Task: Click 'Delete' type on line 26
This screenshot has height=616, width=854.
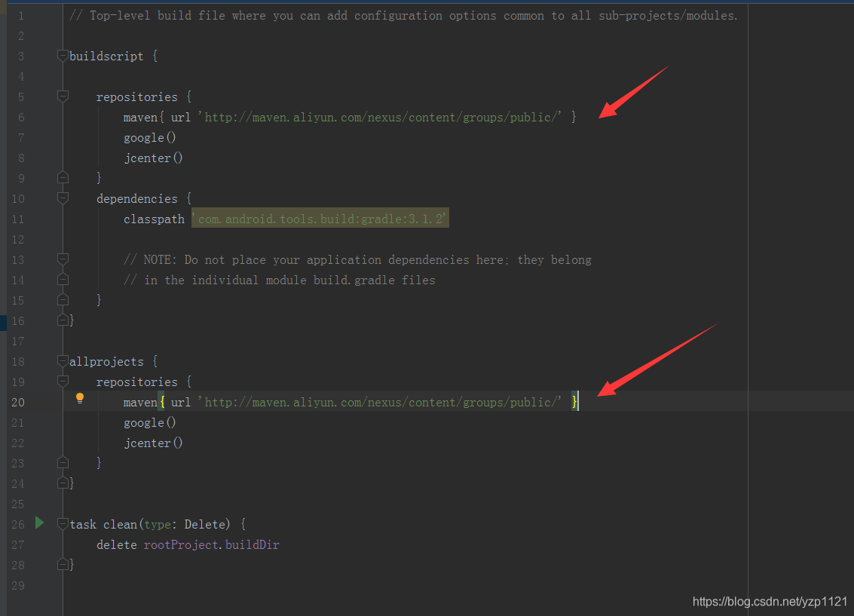Action: (204, 525)
